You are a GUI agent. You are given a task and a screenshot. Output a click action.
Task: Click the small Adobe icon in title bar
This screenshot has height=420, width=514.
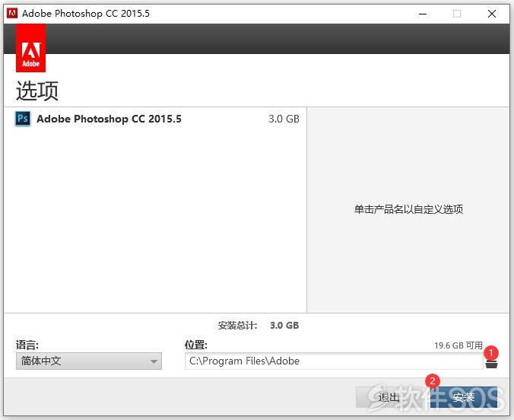coord(12,14)
